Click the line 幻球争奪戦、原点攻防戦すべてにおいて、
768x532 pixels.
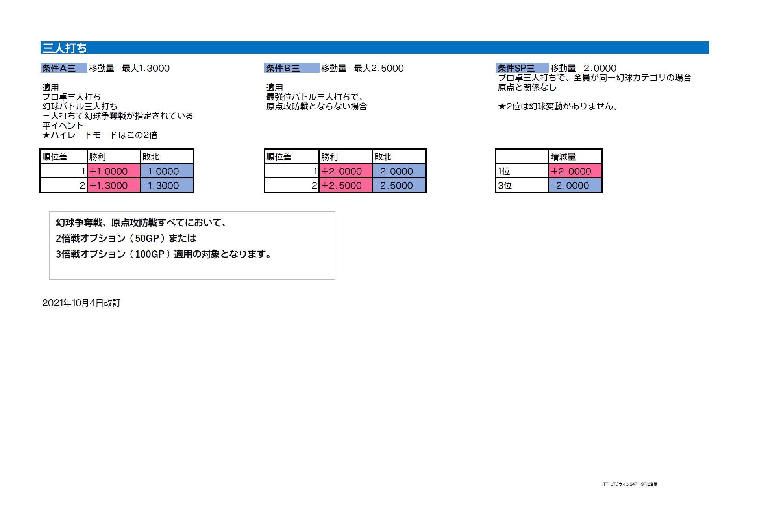click(x=142, y=223)
